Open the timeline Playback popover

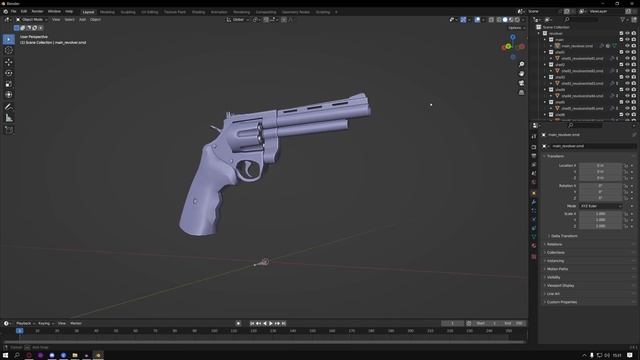pyautogui.click(x=25, y=323)
